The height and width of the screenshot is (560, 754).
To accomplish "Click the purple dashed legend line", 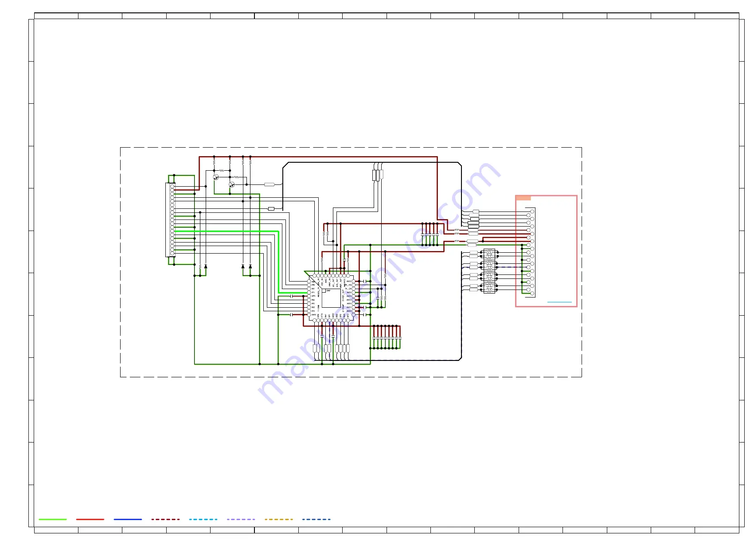I will pos(241,519).
